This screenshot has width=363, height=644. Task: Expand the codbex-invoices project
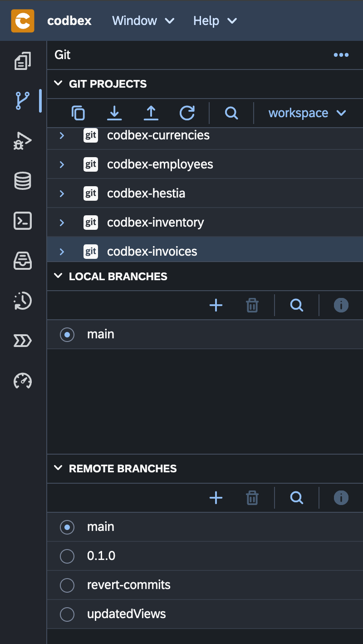pyautogui.click(x=62, y=252)
